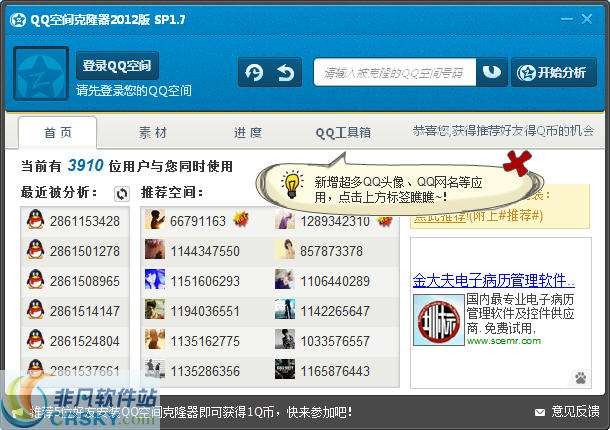
Task: Open the www.scemr.com link
Action: pos(504,340)
